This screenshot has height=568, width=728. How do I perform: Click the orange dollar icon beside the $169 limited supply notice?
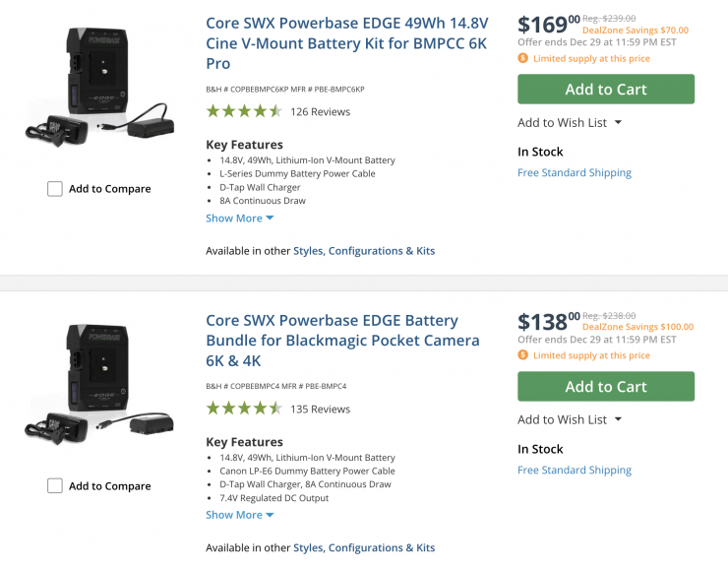[523, 59]
